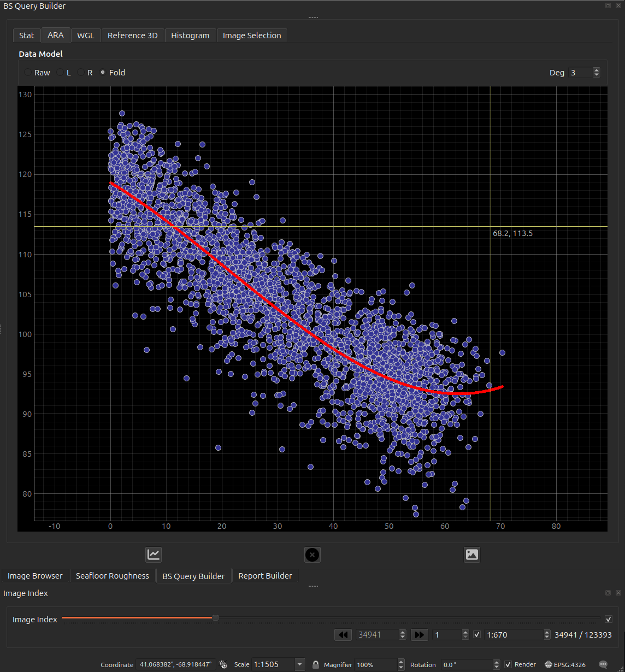Click the 1:670 scale value field
The image size is (625, 672).
[514, 635]
